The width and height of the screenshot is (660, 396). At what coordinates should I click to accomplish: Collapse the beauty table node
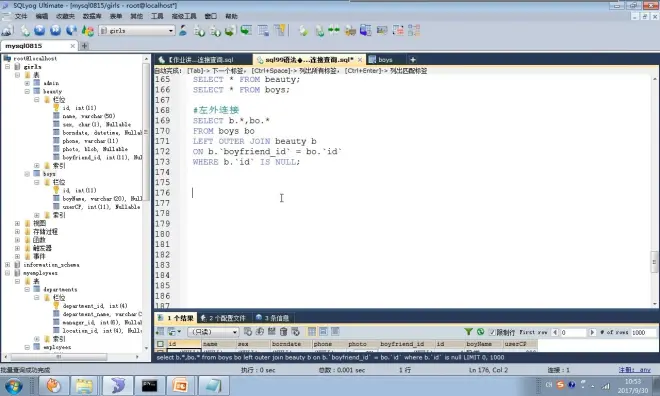tap(27, 91)
